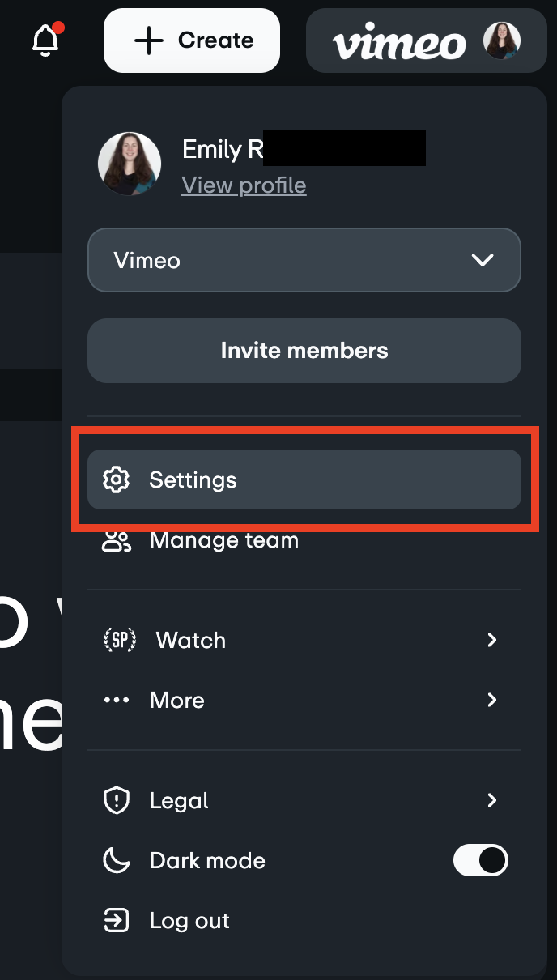The image size is (557, 980).
Task: Click the More ellipsis icon
Action: (117, 700)
